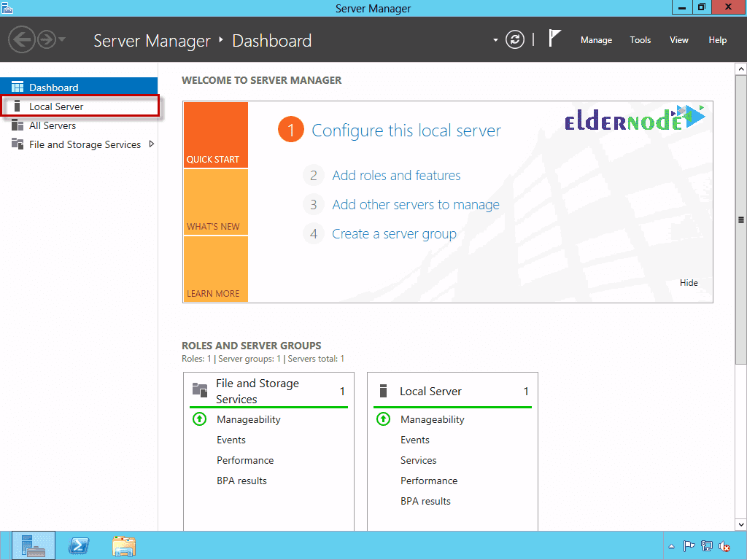Select Local Server in the left pane
This screenshot has height=560, width=747.
click(79, 106)
